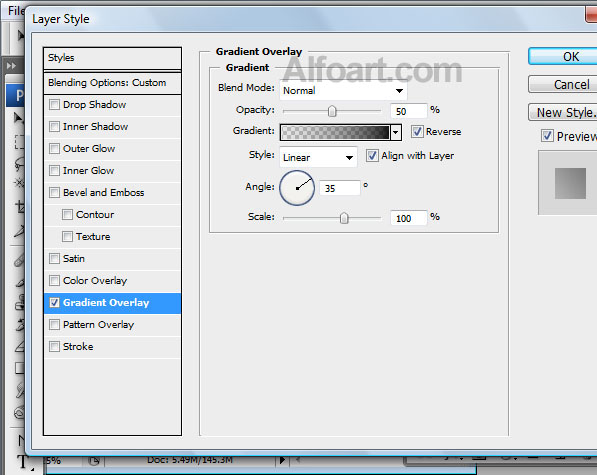The width and height of the screenshot is (597, 475).
Task: Select the Crop tool in the toolbar
Action: click(19, 207)
